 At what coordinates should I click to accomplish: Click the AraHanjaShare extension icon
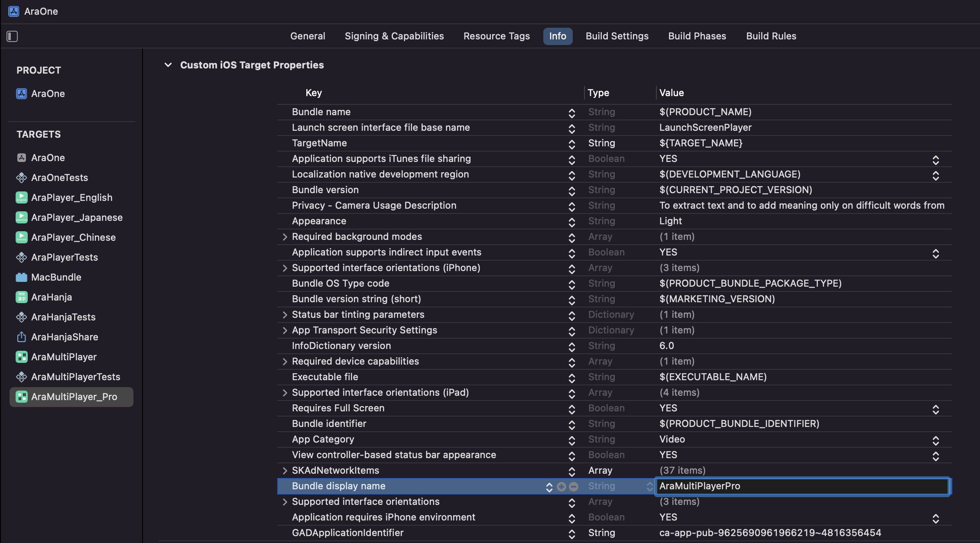[x=21, y=337]
